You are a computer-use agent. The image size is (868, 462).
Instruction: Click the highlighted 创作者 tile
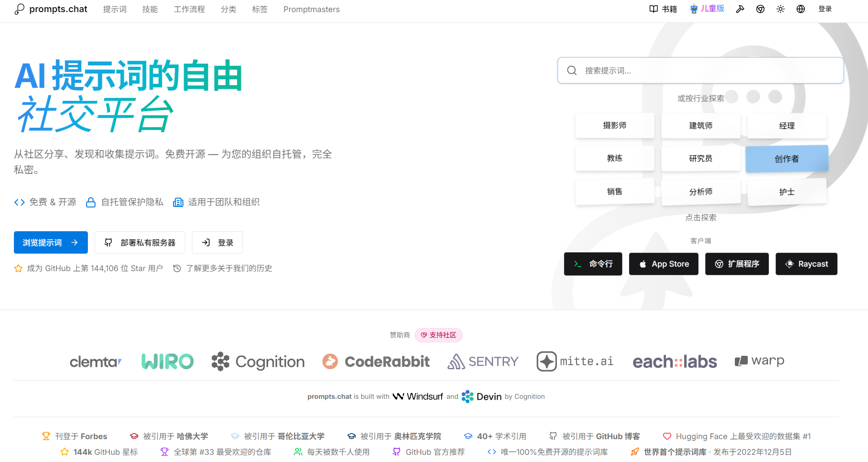(787, 159)
